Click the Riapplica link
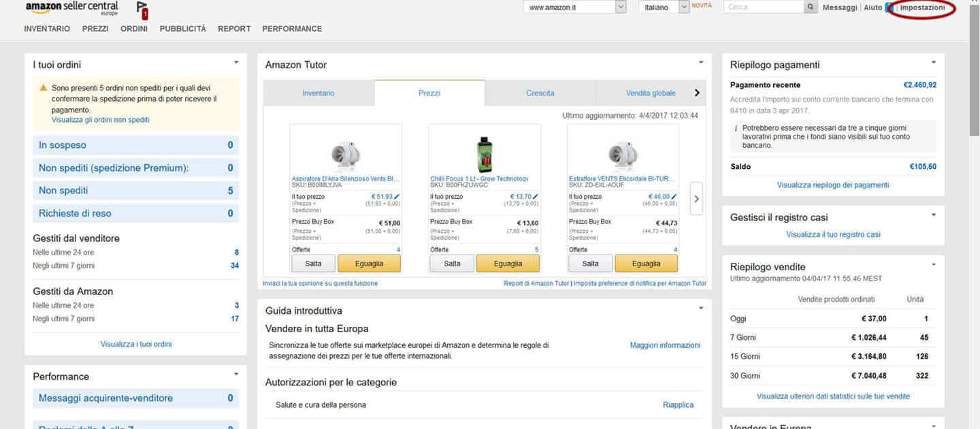The height and width of the screenshot is (429, 980). (x=679, y=404)
